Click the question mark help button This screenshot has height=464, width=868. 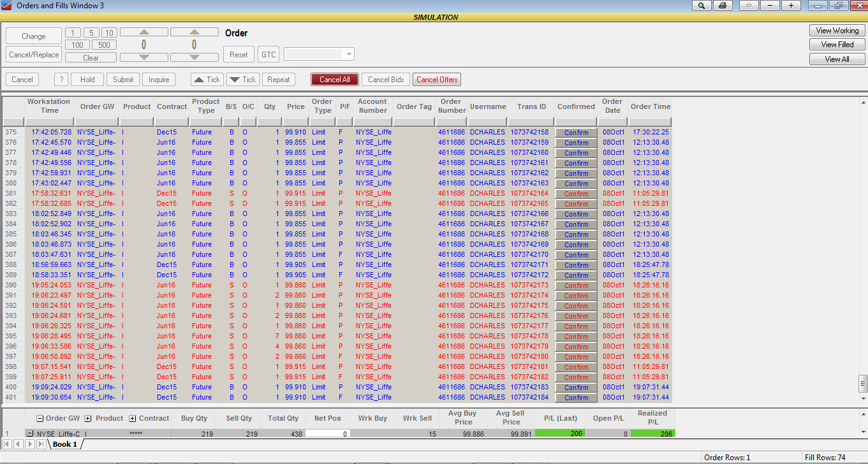(x=61, y=80)
